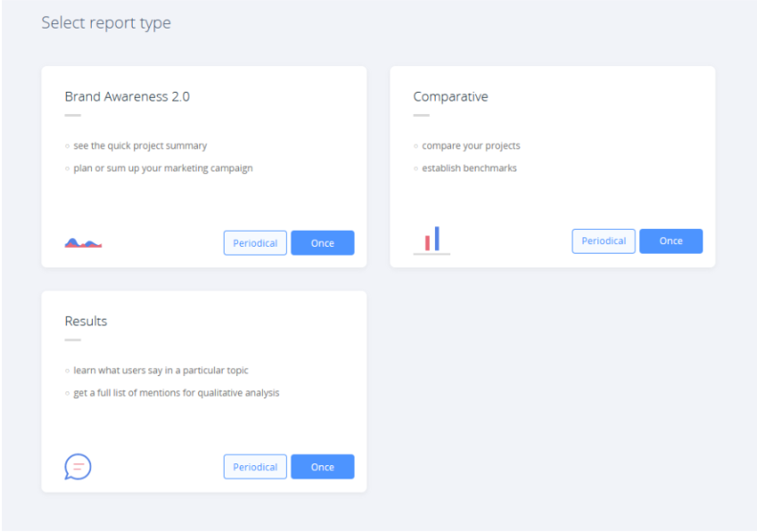Create a one-time Brand Awareness 2.0 report
This screenshot has width=757, height=532.
click(x=322, y=243)
